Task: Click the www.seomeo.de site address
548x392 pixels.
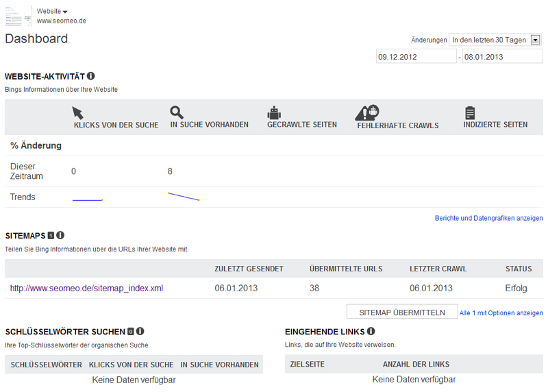Action: click(62, 21)
